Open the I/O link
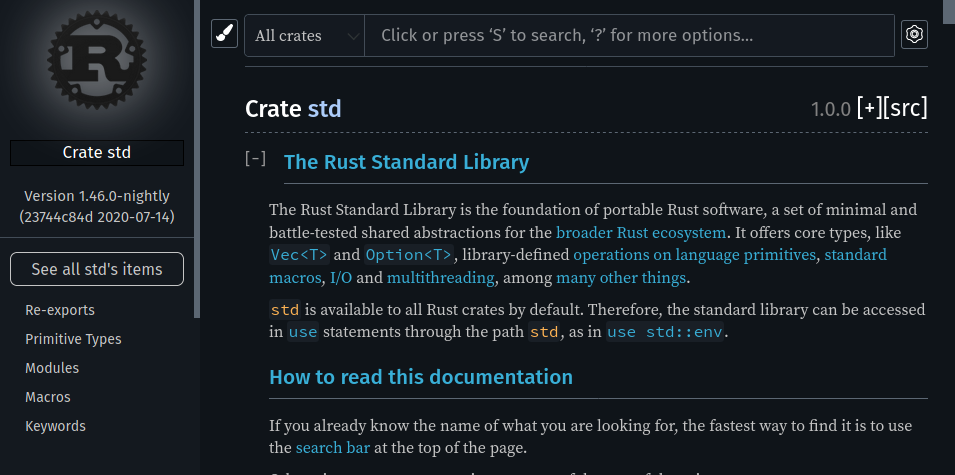The height and width of the screenshot is (475, 955). click(x=340, y=278)
